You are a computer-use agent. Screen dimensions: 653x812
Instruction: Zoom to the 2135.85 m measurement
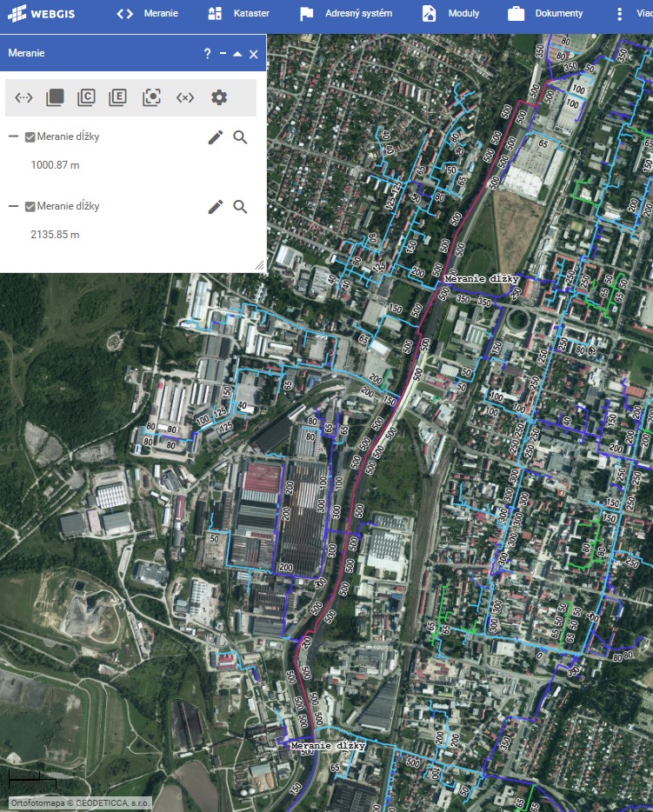(241, 206)
